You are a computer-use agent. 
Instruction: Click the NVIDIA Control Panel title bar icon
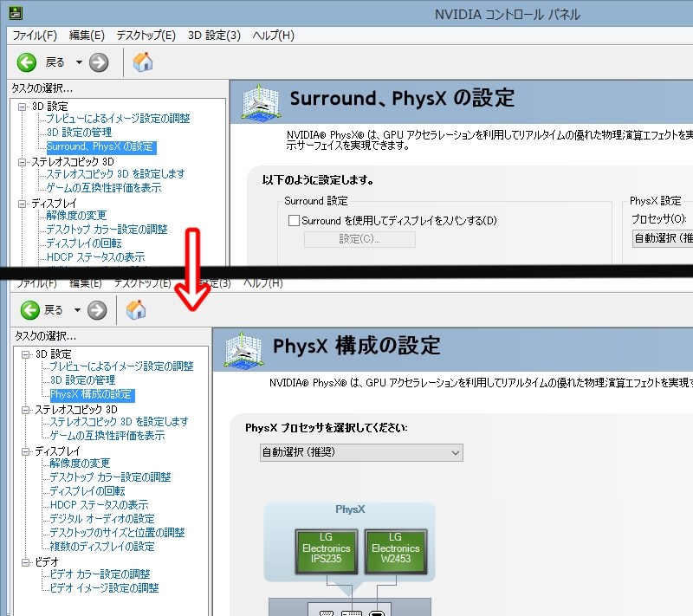[x=16, y=13]
